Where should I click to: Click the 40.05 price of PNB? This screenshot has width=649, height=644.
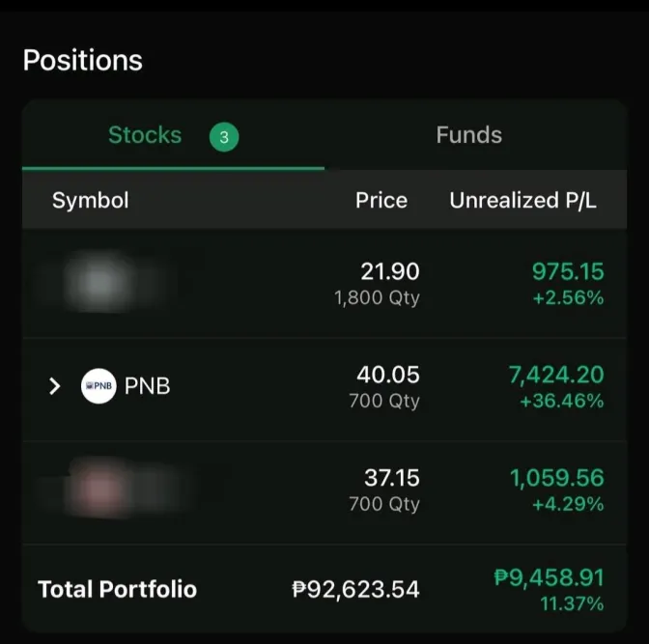pyautogui.click(x=390, y=376)
